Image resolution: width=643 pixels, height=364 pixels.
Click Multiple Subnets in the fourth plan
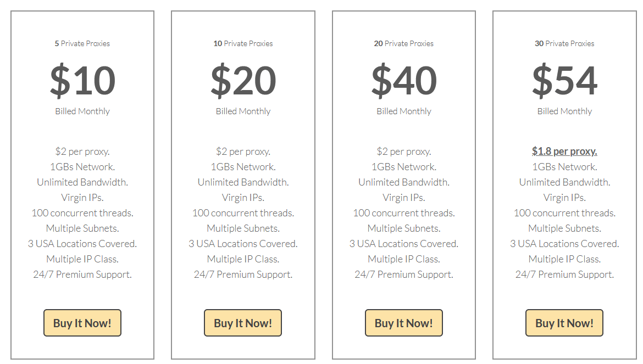[564, 228]
